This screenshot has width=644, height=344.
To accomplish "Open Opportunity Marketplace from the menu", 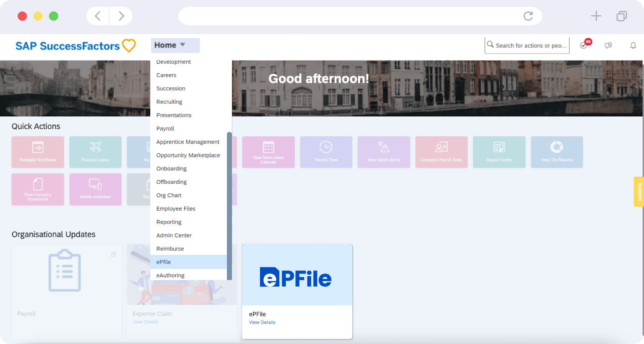I will click(x=189, y=155).
